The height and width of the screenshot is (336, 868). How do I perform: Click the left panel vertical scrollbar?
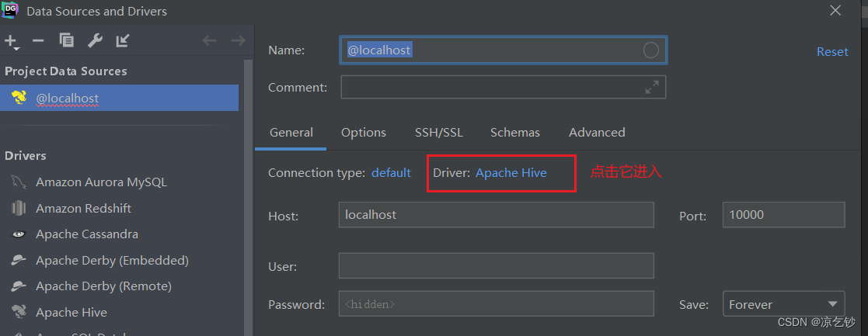(x=248, y=196)
